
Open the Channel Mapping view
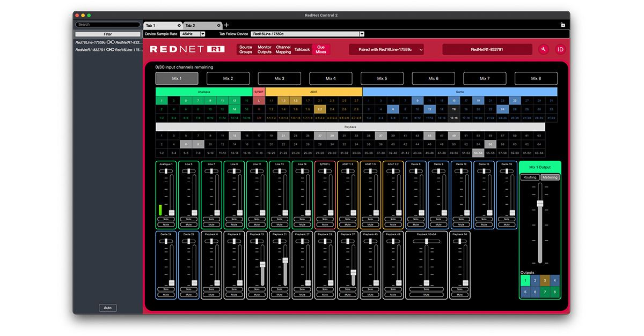tap(283, 49)
